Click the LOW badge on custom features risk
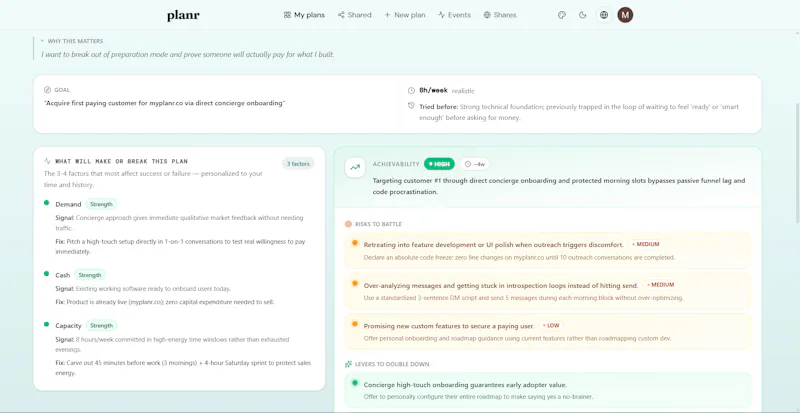This screenshot has width=800, height=413. point(551,325)
